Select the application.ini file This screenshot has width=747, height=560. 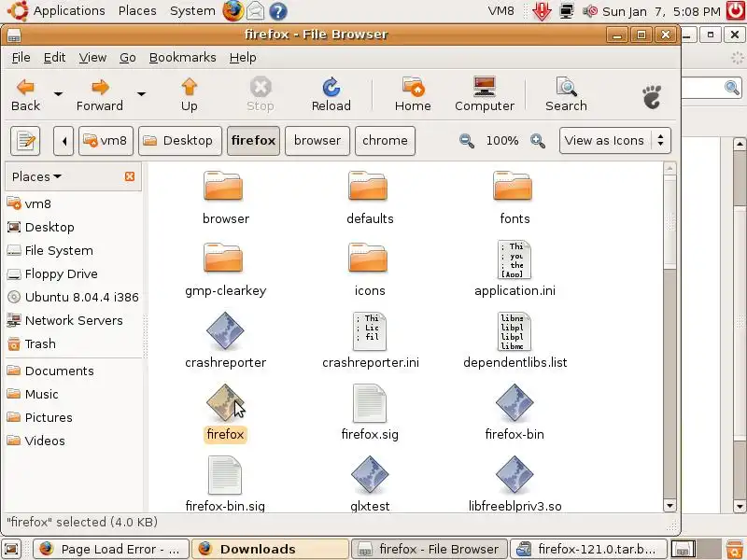click(x=514, y=260)
